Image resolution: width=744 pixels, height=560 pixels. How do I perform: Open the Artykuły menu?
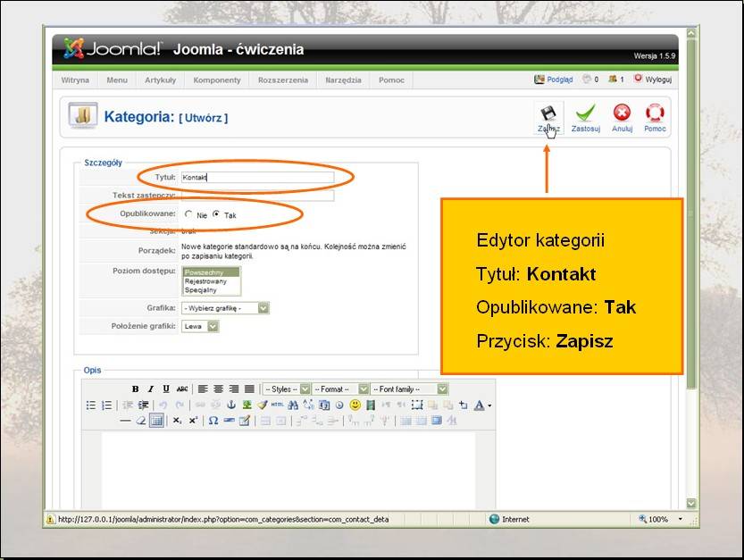(x=161, y=80)
